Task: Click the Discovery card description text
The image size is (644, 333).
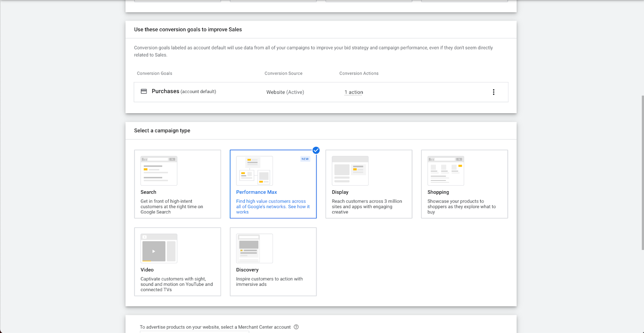Action: click(x=269, y=281)
